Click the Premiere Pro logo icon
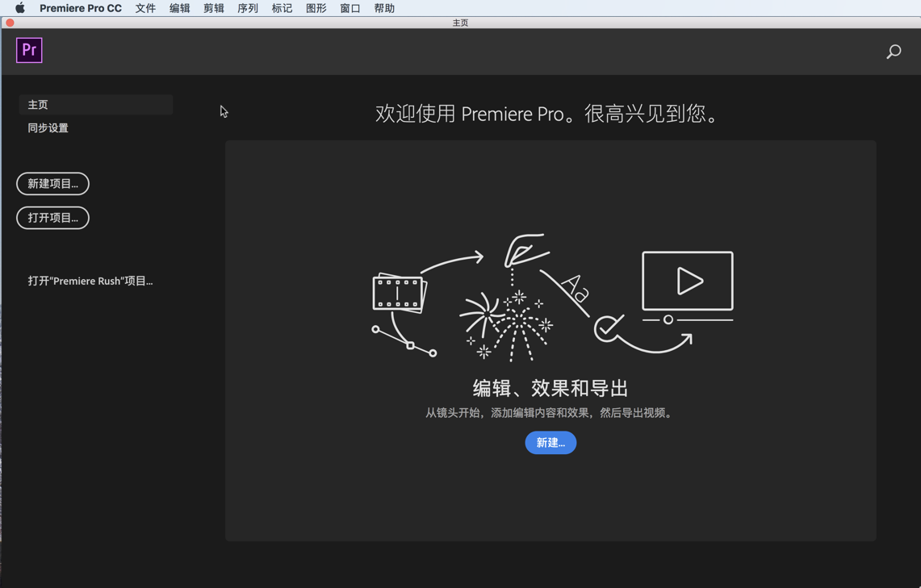Screen dimensions: 921x588 coord(29,50)
